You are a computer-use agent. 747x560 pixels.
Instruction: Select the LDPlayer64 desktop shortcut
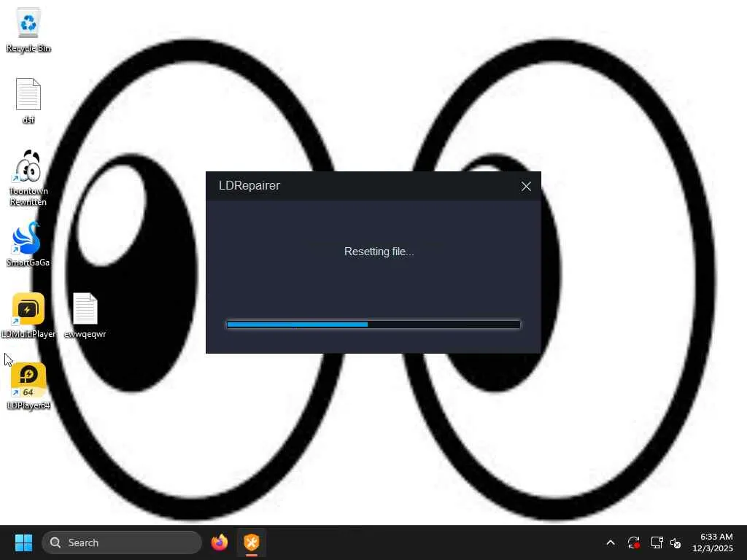28,386
